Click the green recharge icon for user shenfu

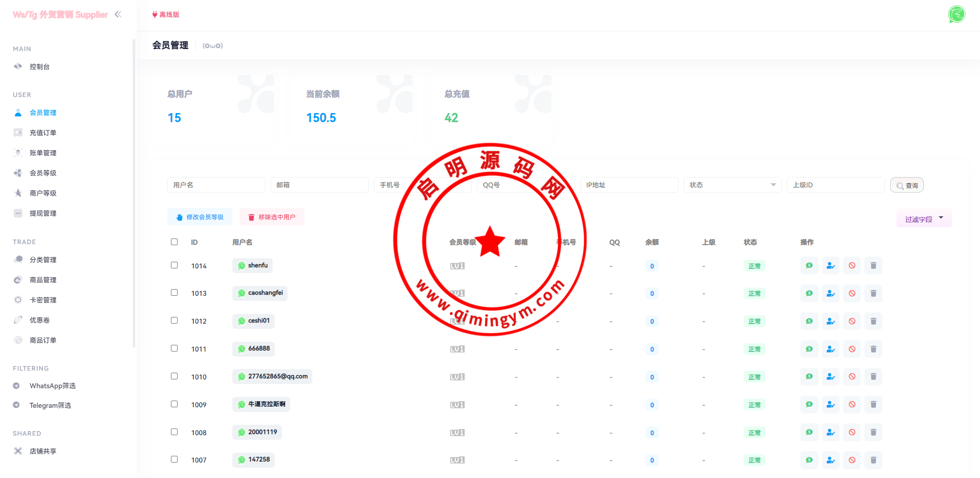[809, 266]
